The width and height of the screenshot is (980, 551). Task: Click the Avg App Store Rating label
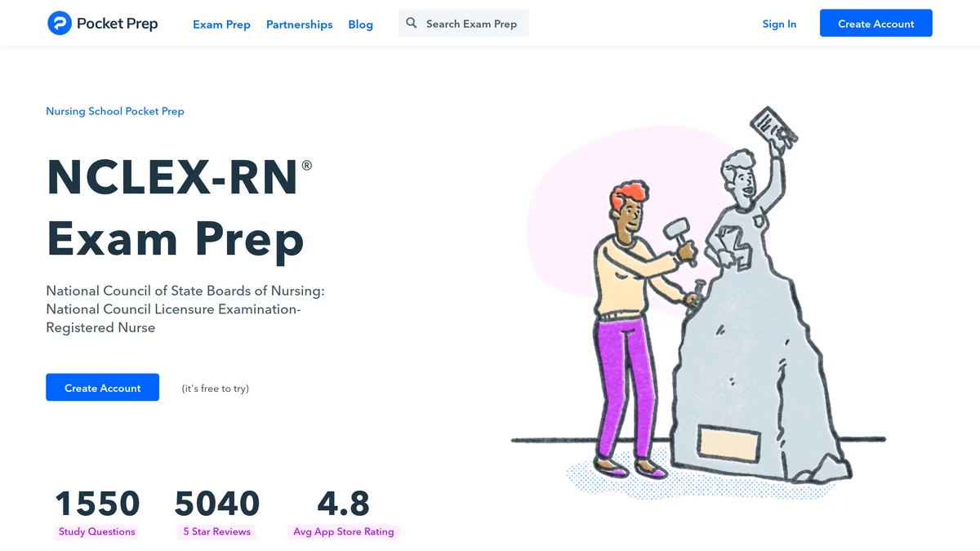click(344, 531)
